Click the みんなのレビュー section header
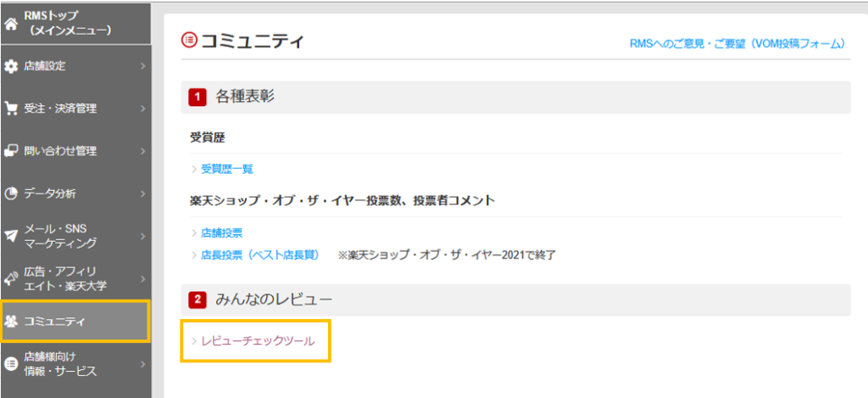Screen dimensions: 868x398 pos(515,300)
